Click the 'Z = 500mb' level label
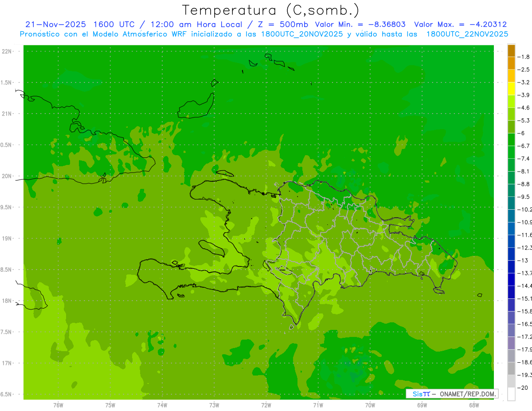 point(283,24)
